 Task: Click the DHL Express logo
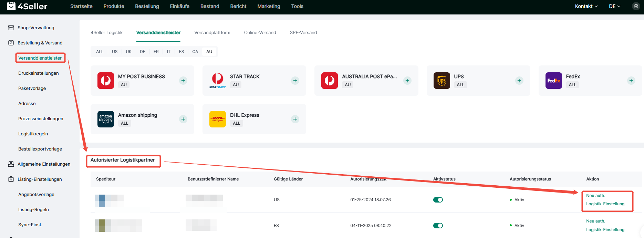(x=218, y=119)
